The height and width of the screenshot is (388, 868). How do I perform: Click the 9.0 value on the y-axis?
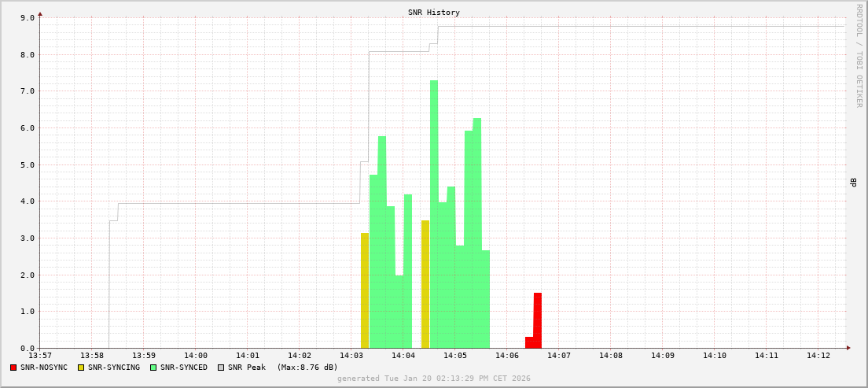[x=27, y=17]
